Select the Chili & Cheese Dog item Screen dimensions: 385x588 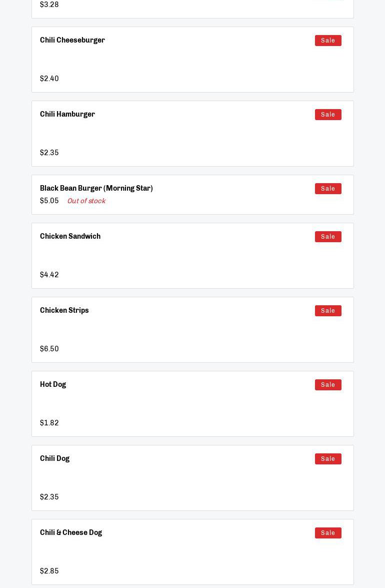(71, 533)
